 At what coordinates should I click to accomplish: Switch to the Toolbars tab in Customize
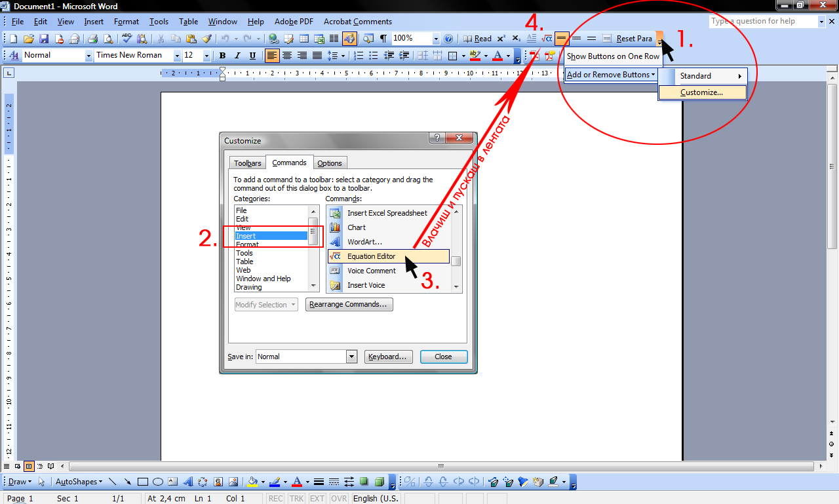[x=248, y=163]
